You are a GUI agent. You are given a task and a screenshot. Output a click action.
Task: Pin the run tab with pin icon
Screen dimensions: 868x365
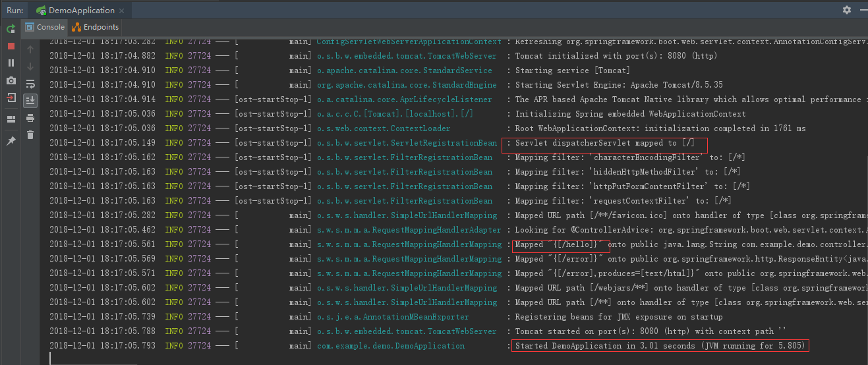pos(11,141)
